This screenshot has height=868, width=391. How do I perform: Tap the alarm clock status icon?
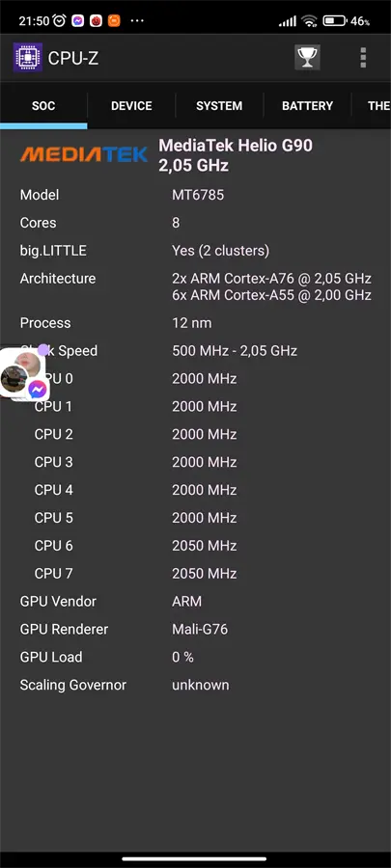59,21
